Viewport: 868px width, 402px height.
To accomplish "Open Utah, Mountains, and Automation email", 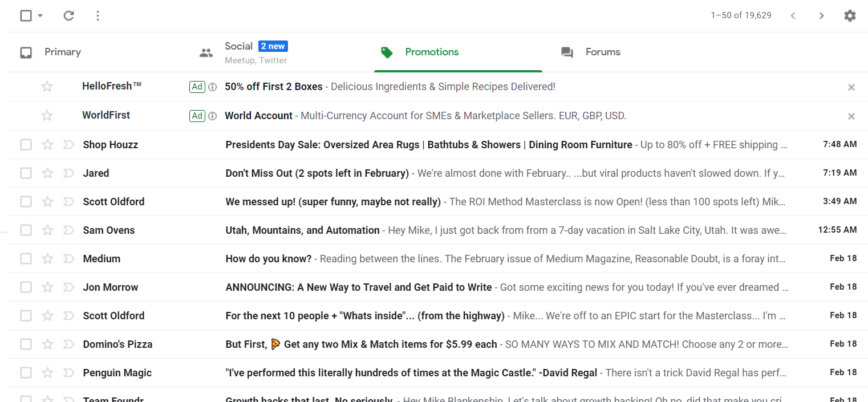I will [x=437, y=230].
